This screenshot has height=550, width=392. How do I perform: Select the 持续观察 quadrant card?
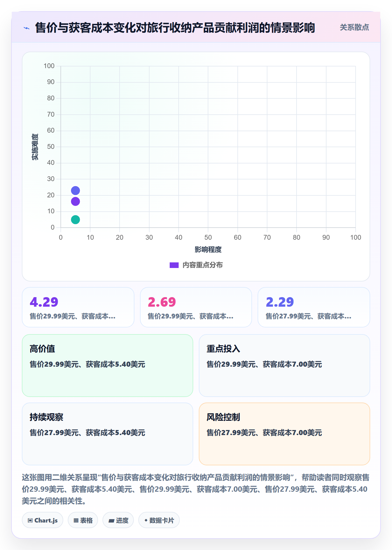(108, 434)
